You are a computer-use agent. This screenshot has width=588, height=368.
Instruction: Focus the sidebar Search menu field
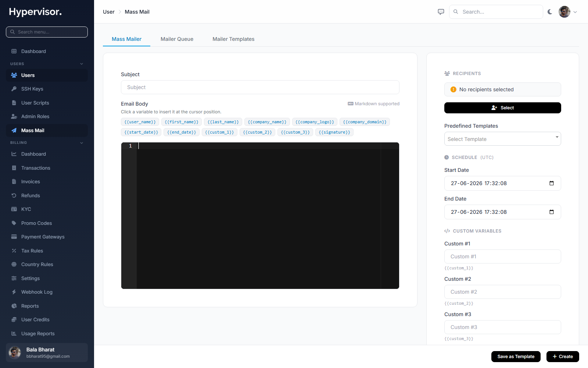coord(47,32)
